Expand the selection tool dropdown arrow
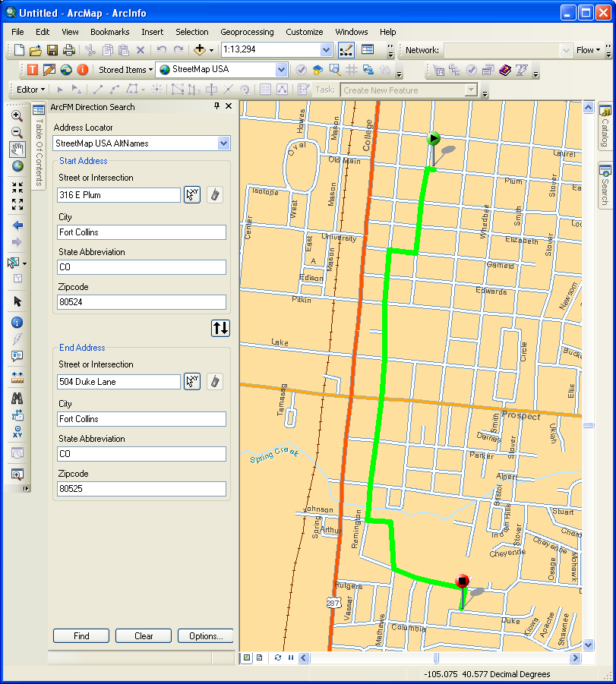Screen dimensions: 616x684 24,263
